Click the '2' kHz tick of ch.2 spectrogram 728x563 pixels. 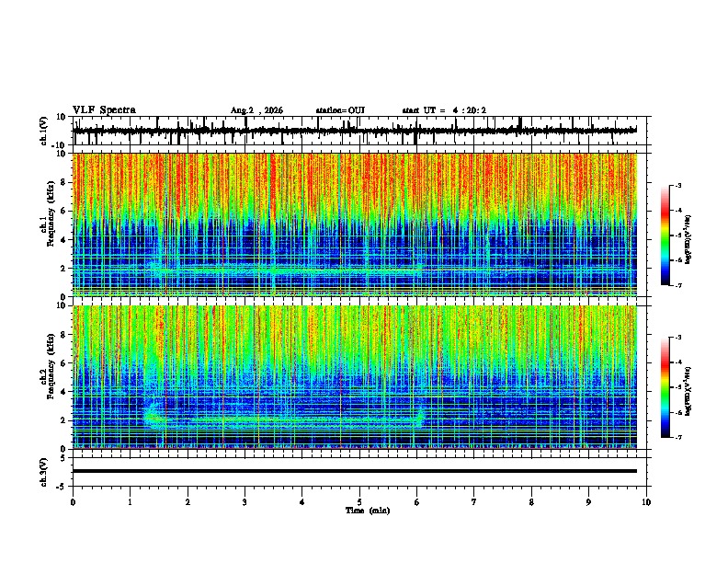(63, 420)
